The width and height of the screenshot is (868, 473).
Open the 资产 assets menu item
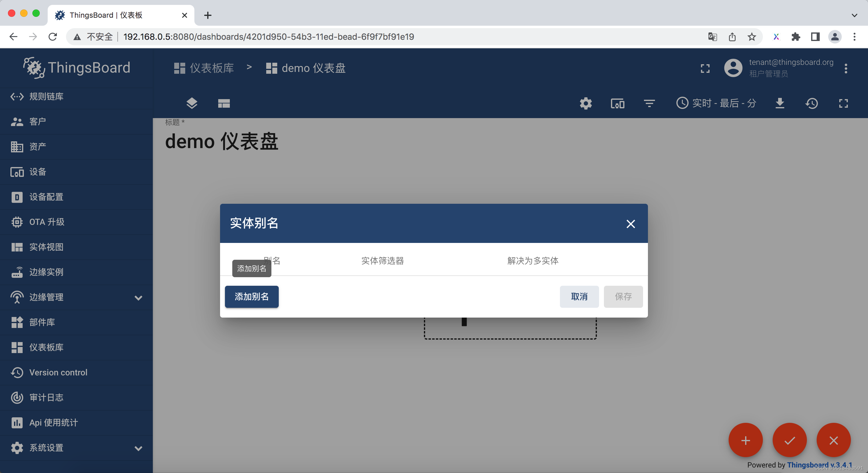[x=76, y=147]
